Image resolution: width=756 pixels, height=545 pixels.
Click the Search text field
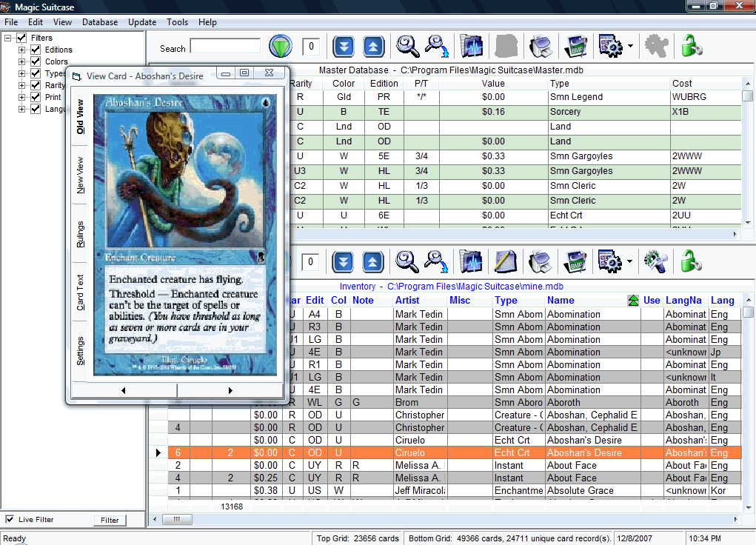coord(225,47)
